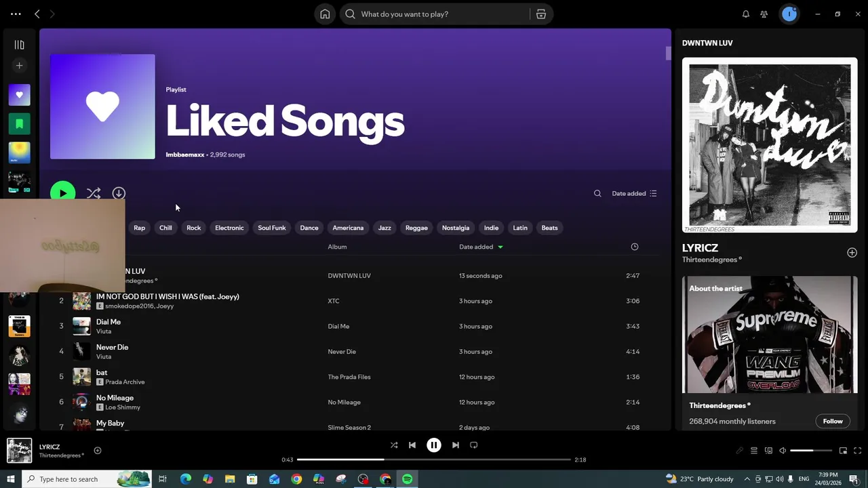Filter by the Nostalgia chip
The width and height of the screenshot is (868, 488).
pyautogui.click(x=456, y=228)
